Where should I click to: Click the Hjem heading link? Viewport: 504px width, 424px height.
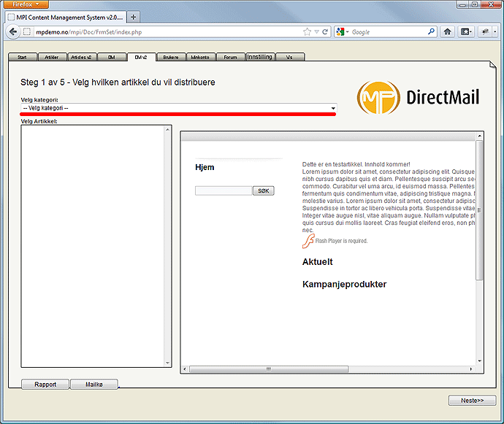[205, 167]
